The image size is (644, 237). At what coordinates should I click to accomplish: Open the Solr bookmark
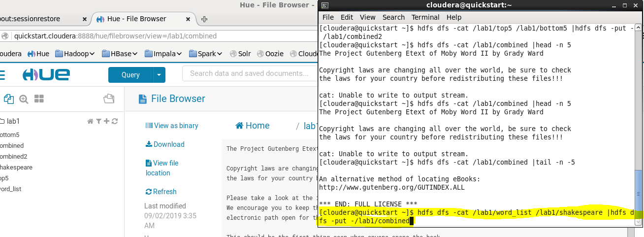[240, 54]
